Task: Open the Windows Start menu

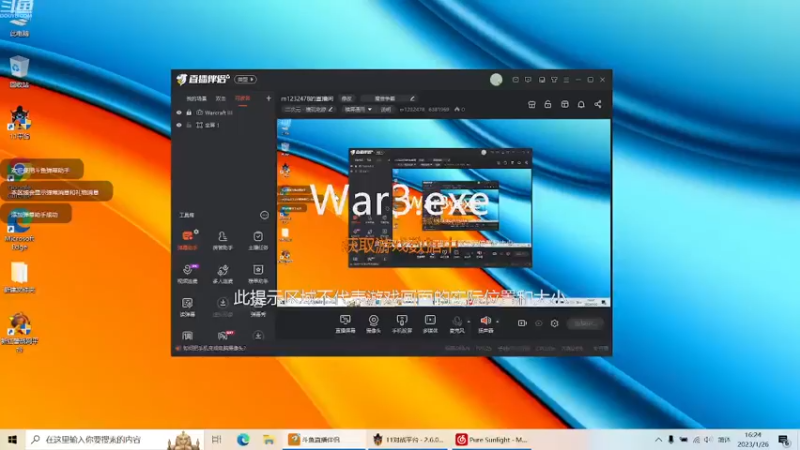Action: 12,439
